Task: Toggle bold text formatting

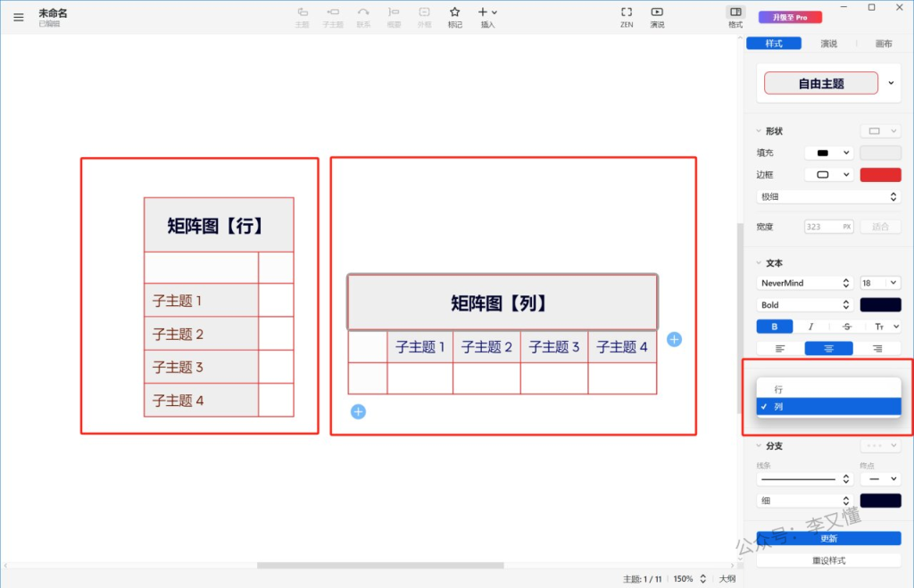Action: 774,327
